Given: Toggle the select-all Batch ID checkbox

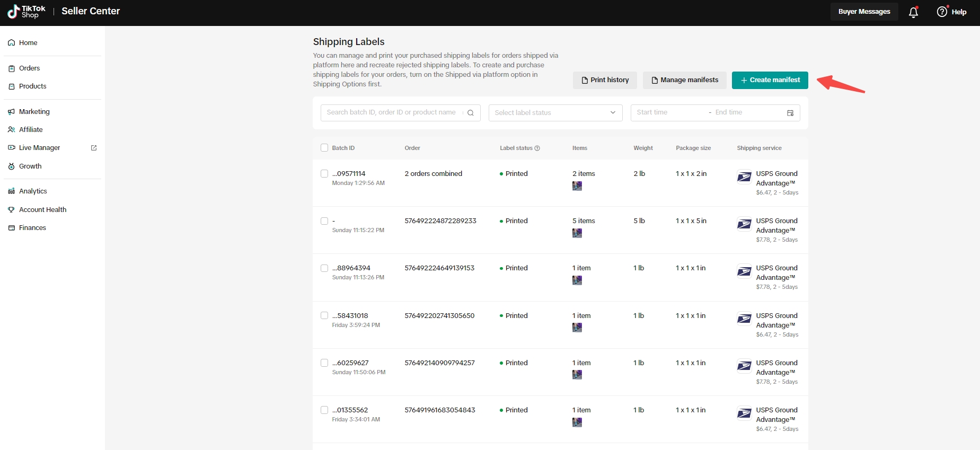Looking at the screenshot, I should 324,148.
